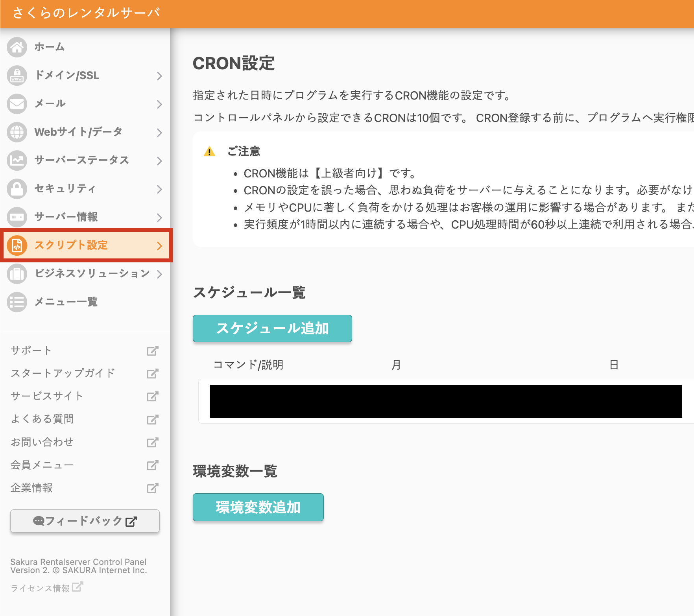Viewport: 694px width, 616px height.
Task: Click the Domain/SSL www lock icon
Action: pos(17,76)
